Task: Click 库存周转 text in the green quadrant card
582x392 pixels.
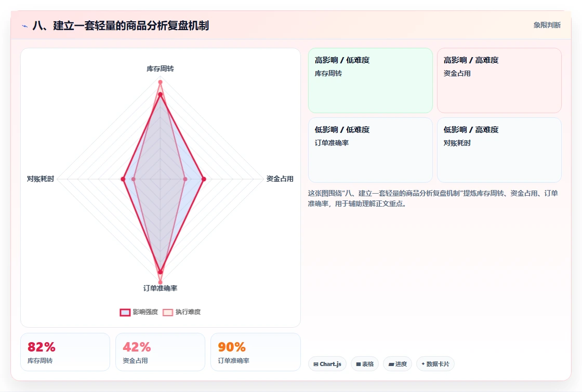Action: (x=328, y=73)
